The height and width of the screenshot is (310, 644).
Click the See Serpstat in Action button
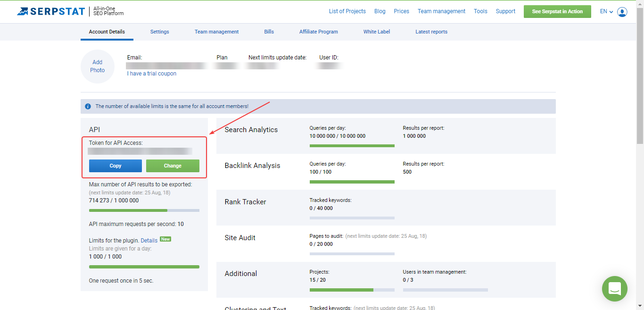pyautogui.click(x=557, y=11)
